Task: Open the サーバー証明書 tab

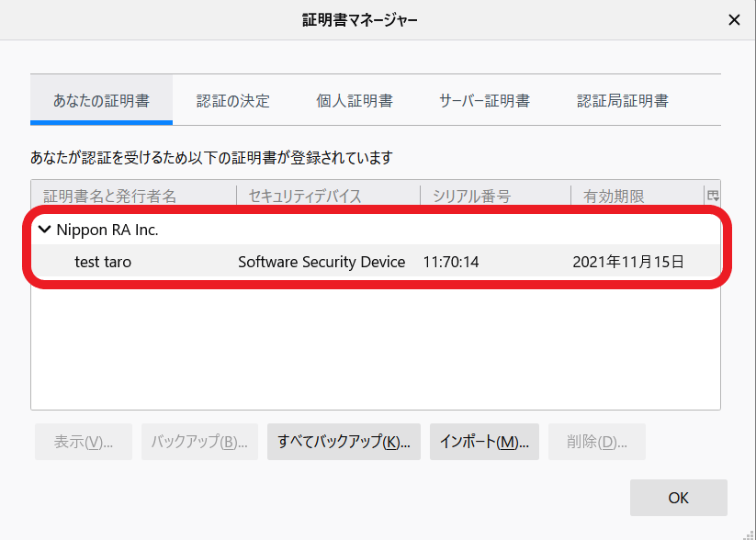Action: (x=484, y=101)
